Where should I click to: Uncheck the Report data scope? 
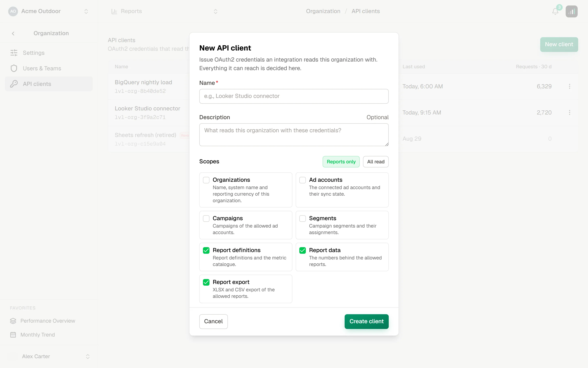point(303,250)
